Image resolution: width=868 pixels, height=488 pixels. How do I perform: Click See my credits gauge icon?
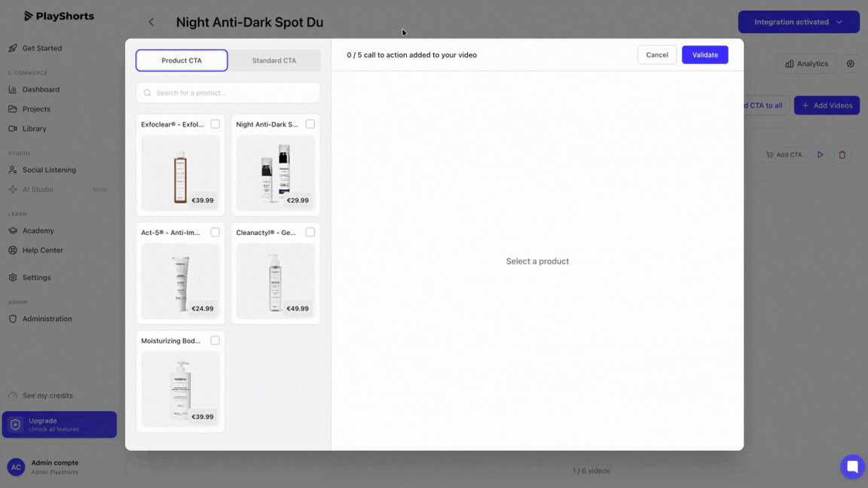coord(13,395)
